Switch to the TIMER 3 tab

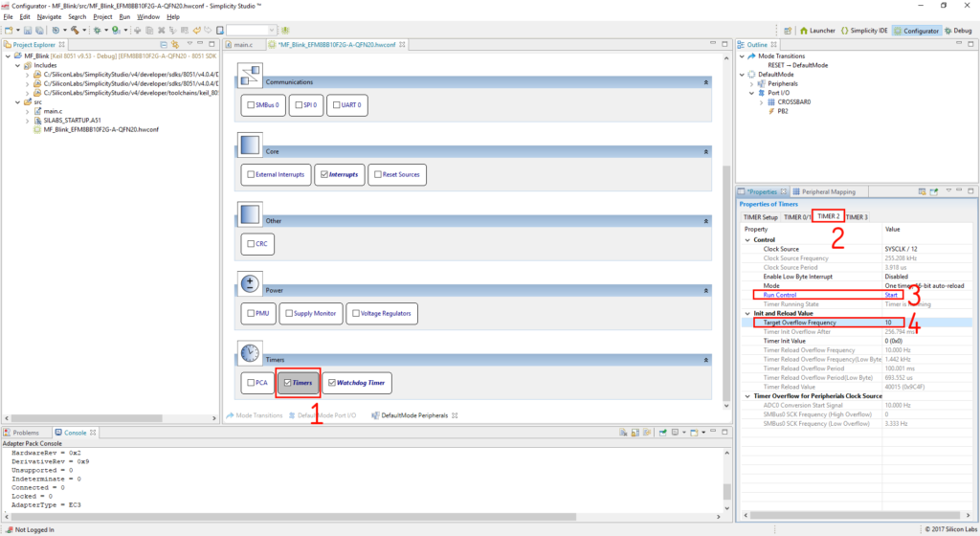[x=857, y=217]
